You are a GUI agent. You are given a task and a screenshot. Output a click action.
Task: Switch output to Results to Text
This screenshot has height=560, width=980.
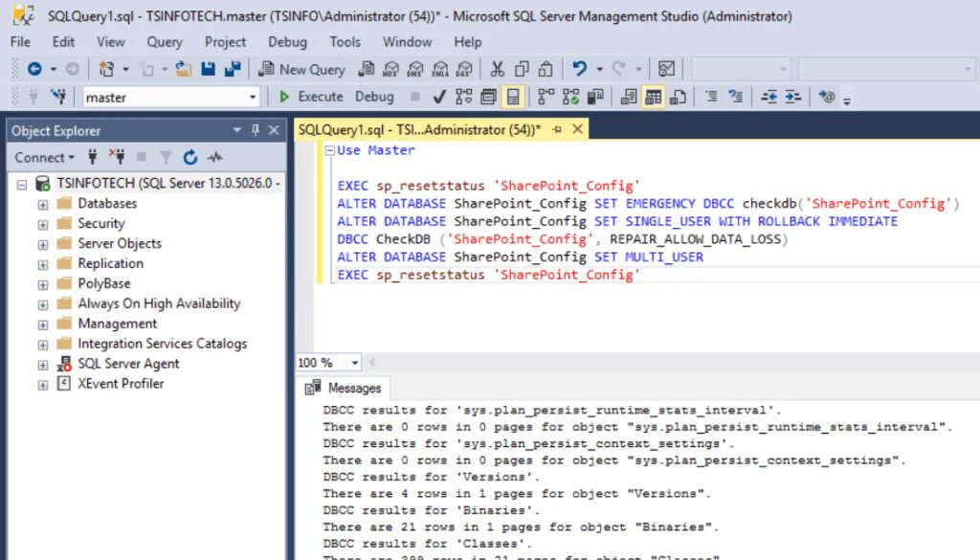point(628,97)
